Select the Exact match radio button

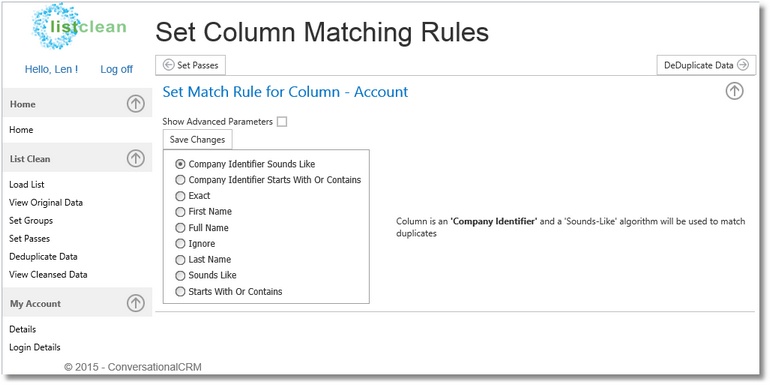pos(180,195)
